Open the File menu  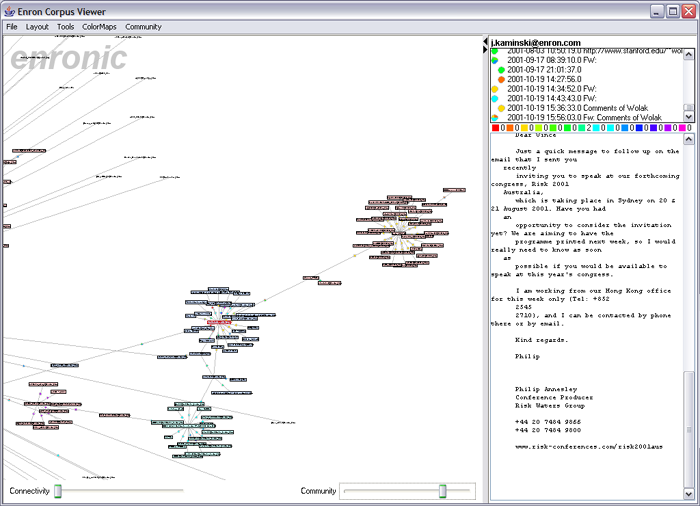pos(12,27)
